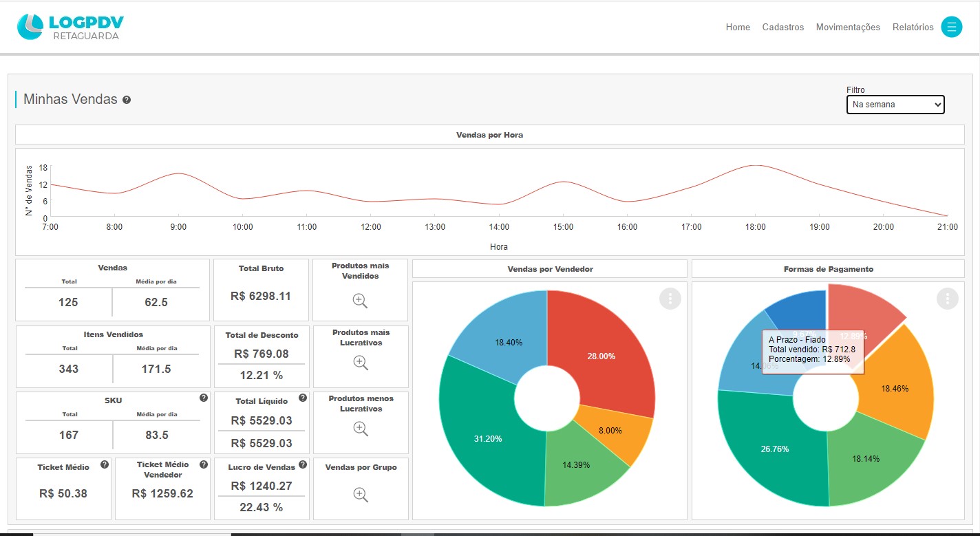Open Produtos mais Vendidos magnifier

(360, 301)
